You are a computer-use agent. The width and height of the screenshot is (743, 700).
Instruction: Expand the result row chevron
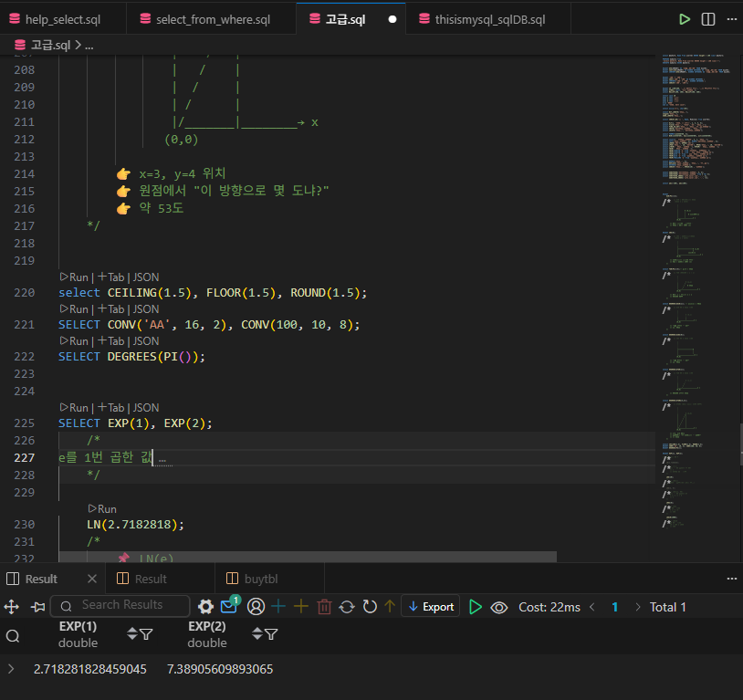(11, 669)
